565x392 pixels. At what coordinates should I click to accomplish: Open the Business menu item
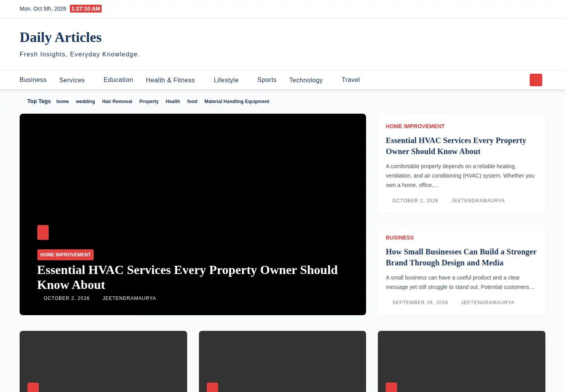pyautogui.click(x=33, y=80)
